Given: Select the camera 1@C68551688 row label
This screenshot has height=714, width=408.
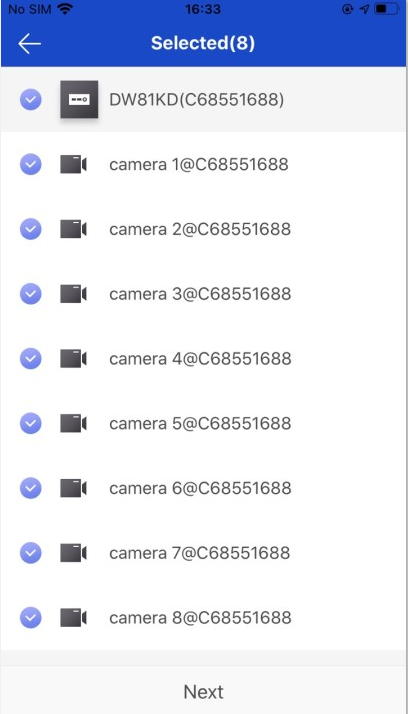Looking at the screenshot, I should (x=199, y=164).
